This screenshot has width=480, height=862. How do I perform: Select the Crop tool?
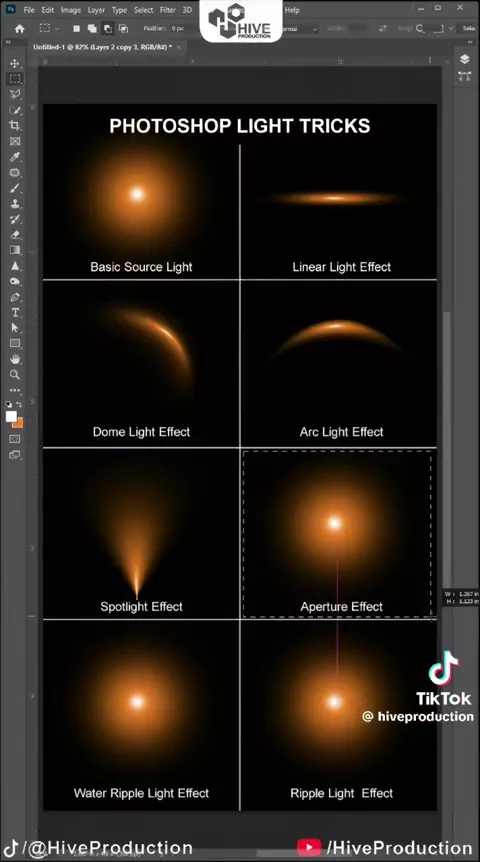[15, 126]
